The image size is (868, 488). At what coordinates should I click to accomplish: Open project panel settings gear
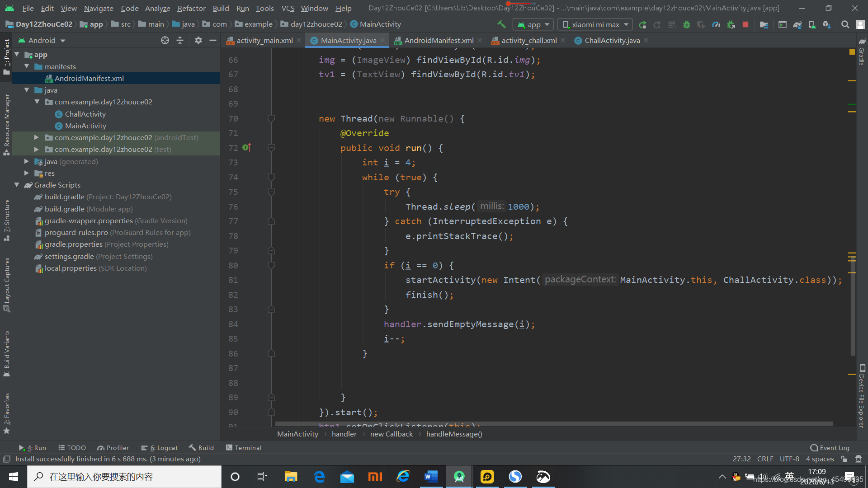point(198,40)
